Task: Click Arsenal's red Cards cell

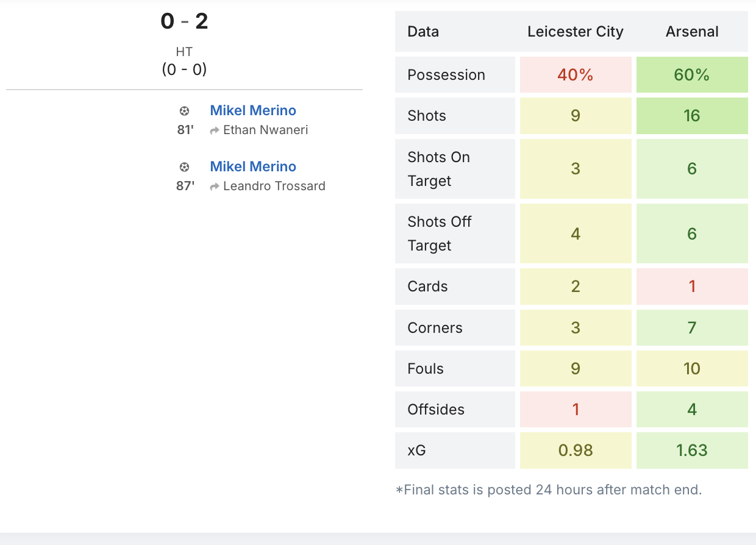Action: point(692,287)
